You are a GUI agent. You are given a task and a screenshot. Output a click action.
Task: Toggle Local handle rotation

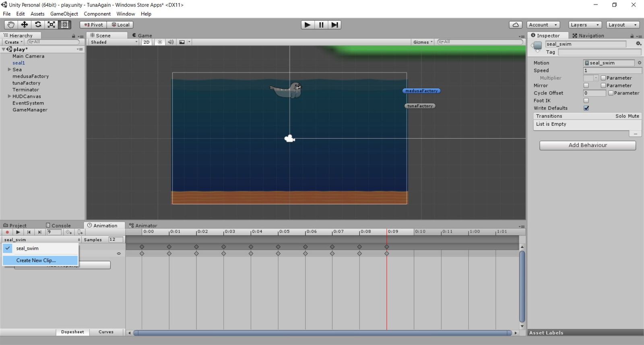121,25
